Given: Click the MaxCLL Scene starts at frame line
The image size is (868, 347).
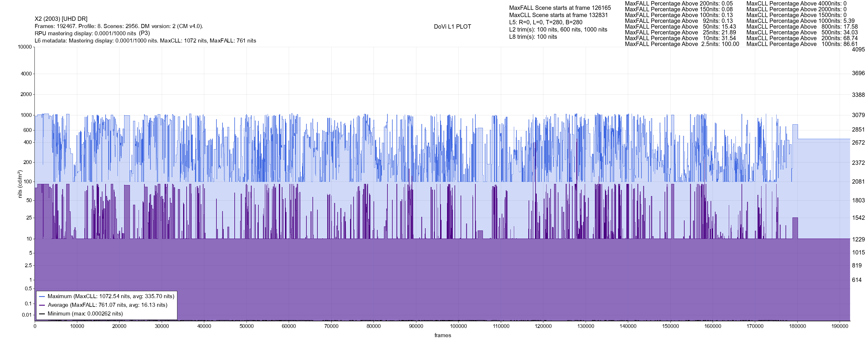Looking at the screenshot, I should [558, 15].
